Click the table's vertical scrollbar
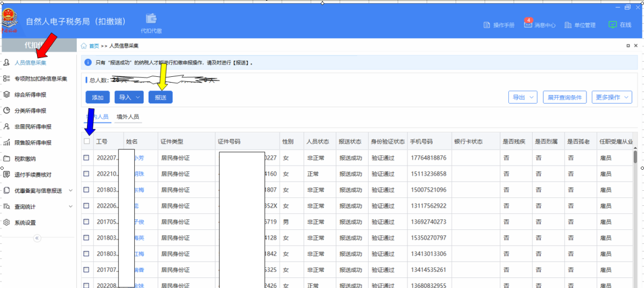 click(635, 157)
